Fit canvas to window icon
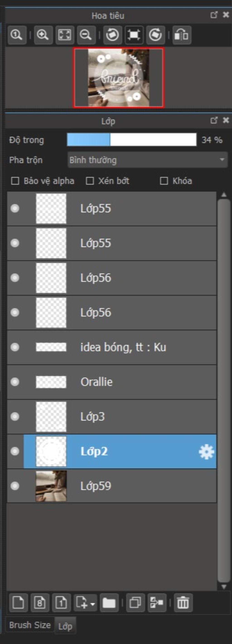 (x=64, y=35)
